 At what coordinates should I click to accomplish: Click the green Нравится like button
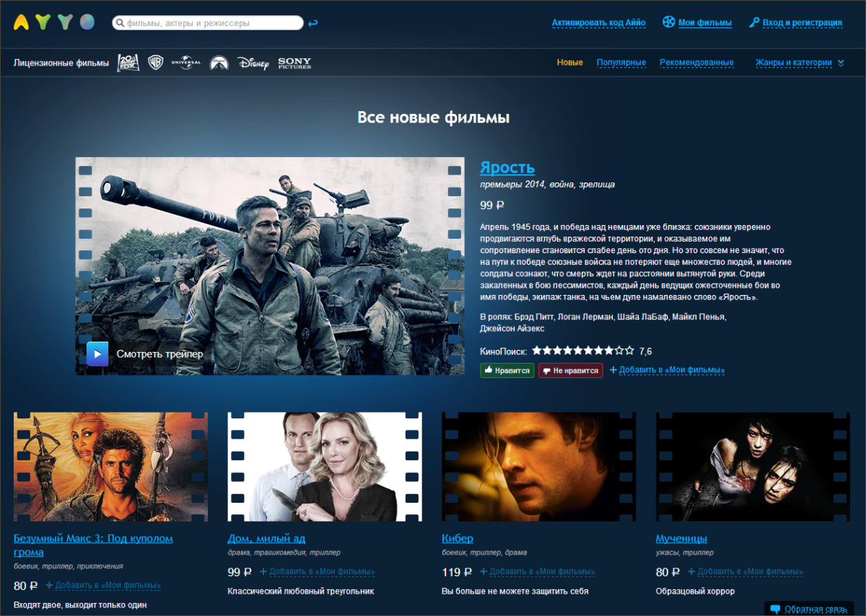pyautogui.click(x=507, y=370)
